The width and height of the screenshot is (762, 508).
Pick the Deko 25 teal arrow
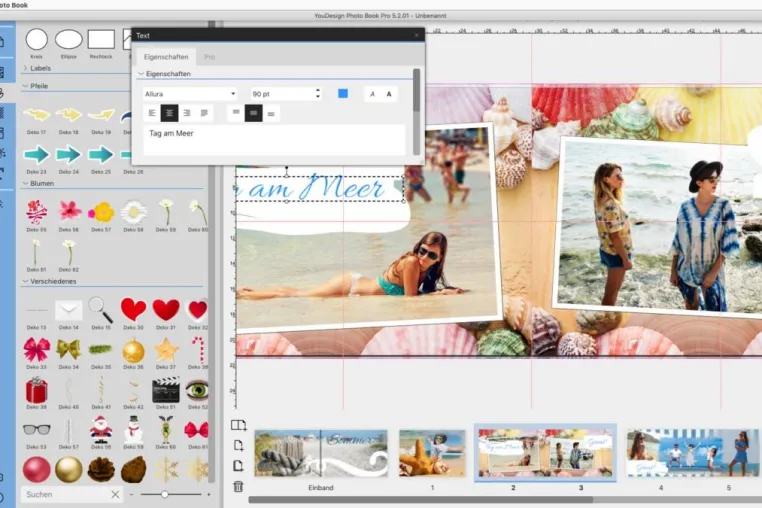point(101,155)
